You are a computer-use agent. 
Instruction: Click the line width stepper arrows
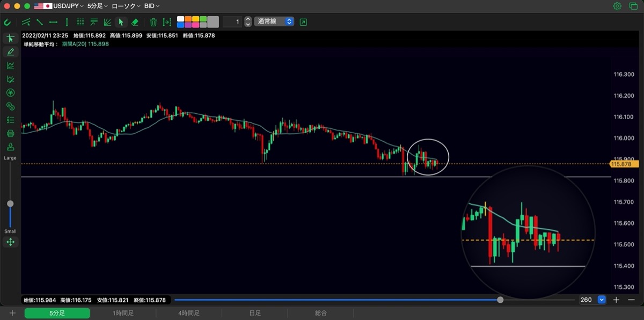coord(247,21)
